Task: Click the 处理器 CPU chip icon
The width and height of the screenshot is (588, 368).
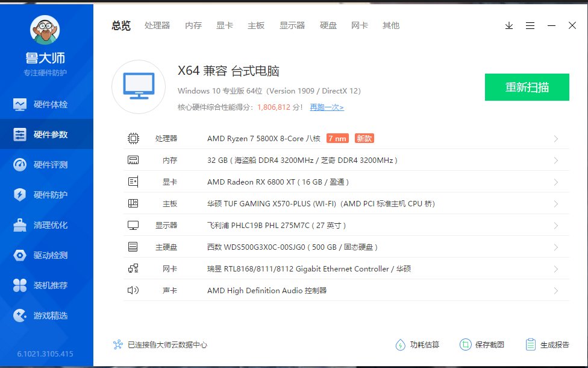Action: point(133,139)
